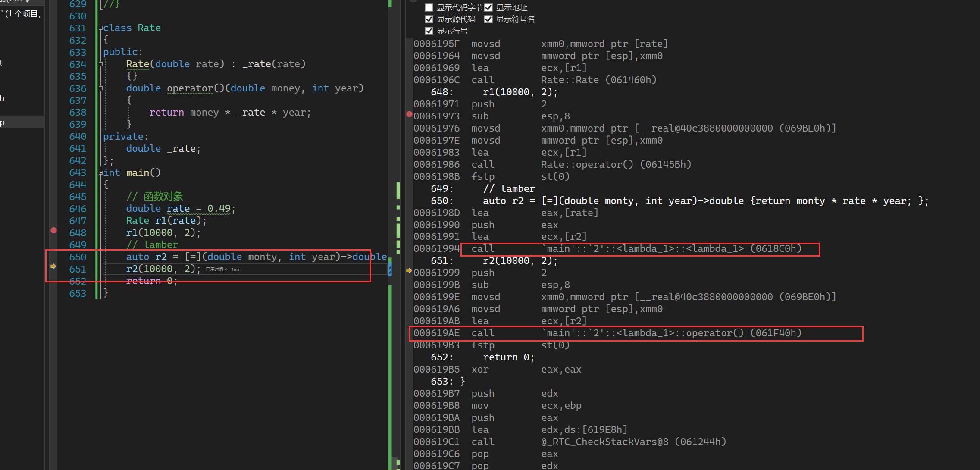Click 'sub esp,8' at address 0006199B

492,285
